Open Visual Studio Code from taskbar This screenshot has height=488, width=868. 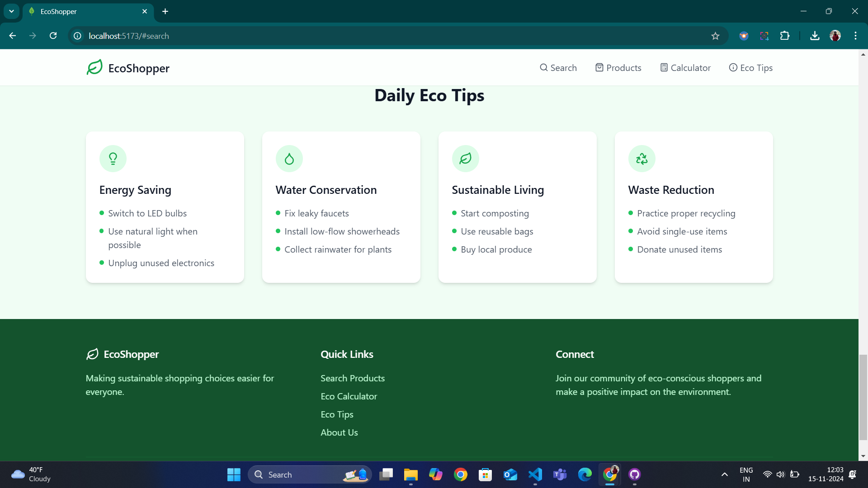(535, 474)
